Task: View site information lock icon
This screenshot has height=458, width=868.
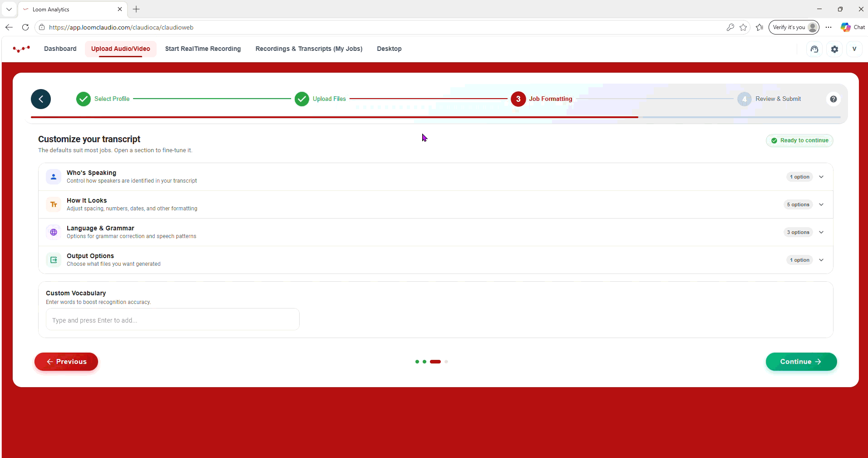Action: pos(42,27)
